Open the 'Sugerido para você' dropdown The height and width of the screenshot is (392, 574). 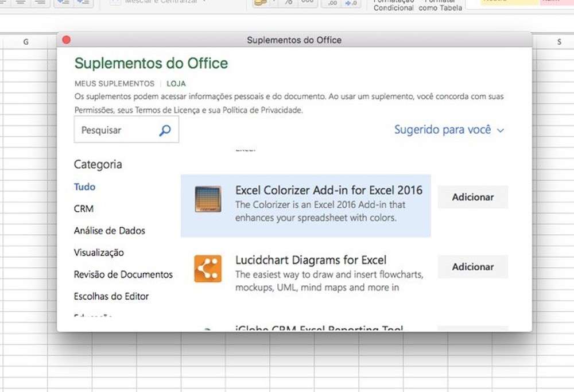(x=449, y=130)
